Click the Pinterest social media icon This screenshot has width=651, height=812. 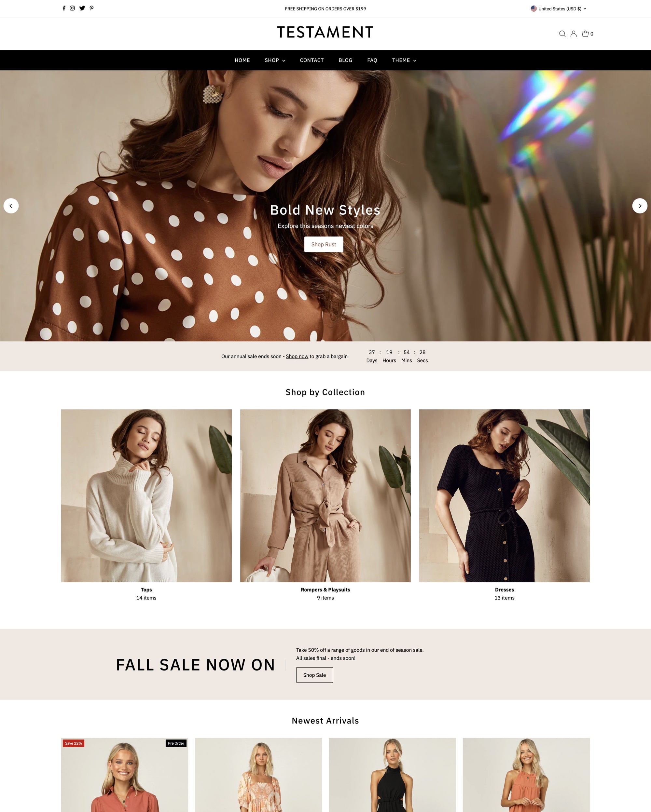pos(91,8)
